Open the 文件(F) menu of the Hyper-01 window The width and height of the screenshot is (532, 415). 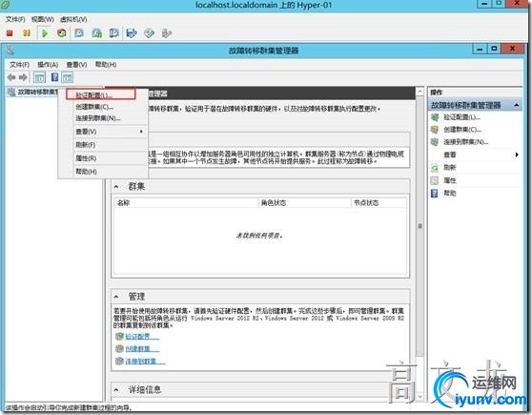click(15, 19)
